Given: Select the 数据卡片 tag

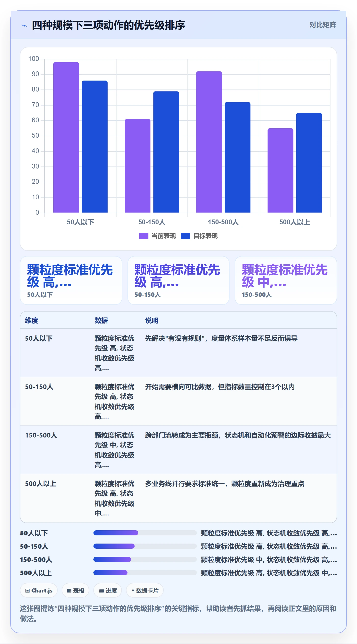Looking at the screenshot, I should (x=145, y=590).
